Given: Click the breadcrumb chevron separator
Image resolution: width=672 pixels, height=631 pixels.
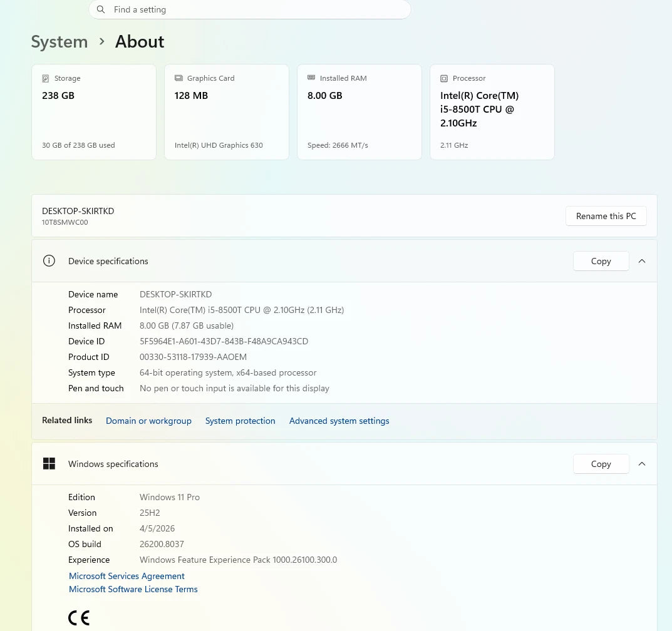Looking at the screenshot, I should (101, 41).
